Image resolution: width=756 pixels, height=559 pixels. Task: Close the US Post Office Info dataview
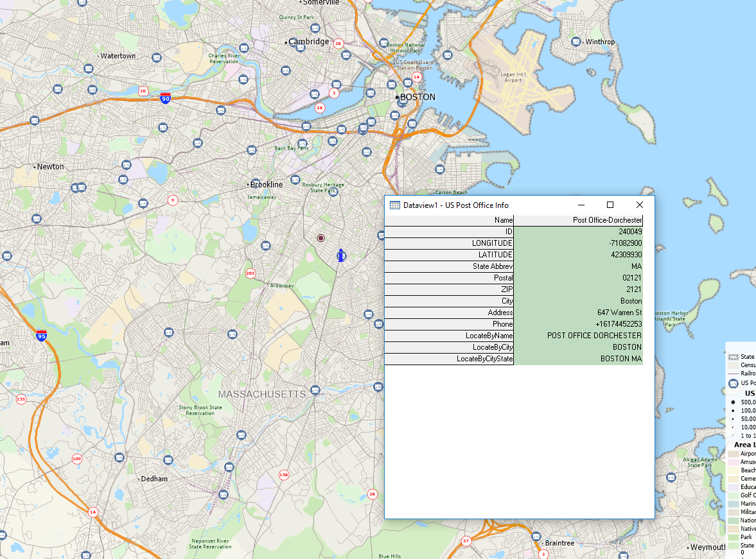click(639, 205)
